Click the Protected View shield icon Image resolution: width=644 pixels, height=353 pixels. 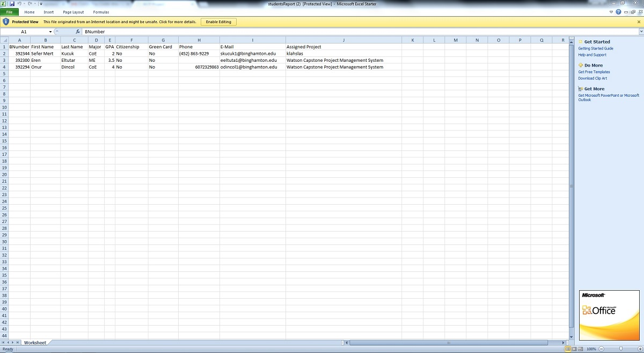click(6, 22)
